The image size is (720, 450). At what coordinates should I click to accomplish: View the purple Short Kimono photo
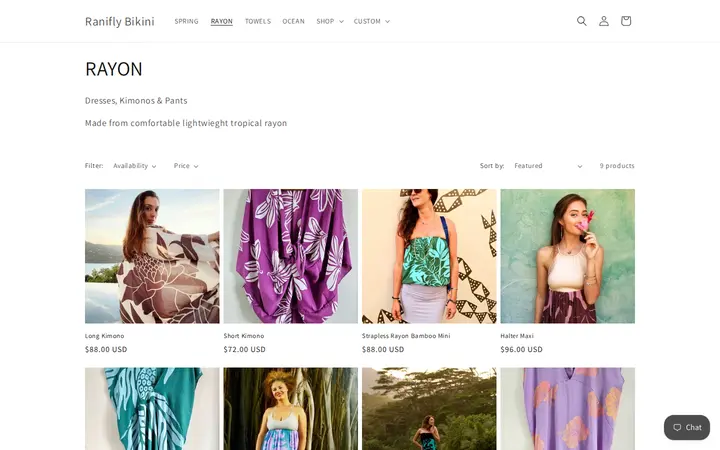coord(291,256)
